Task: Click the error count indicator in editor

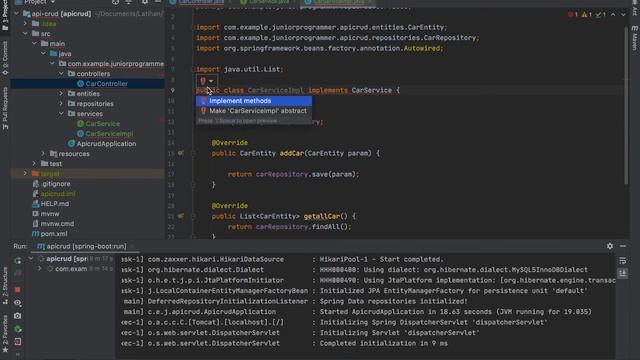Action: click(572, 15)
